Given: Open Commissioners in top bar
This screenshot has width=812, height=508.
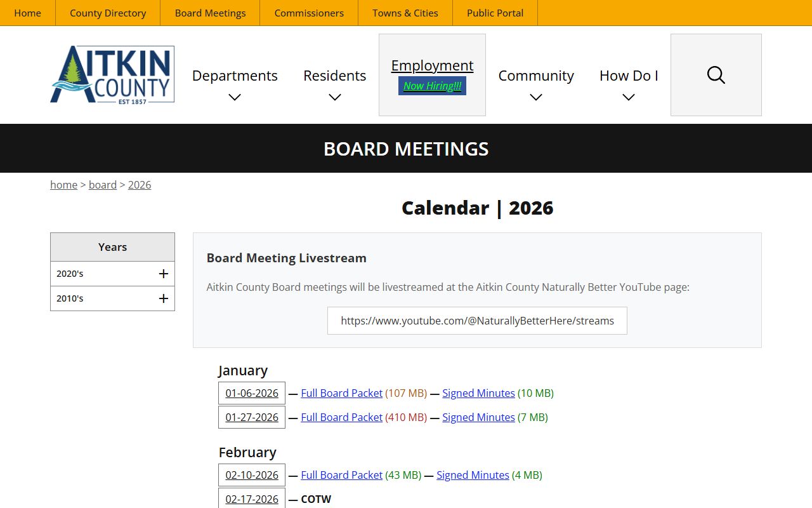Looking at the screenshot, I should click(x=309, y=13).
